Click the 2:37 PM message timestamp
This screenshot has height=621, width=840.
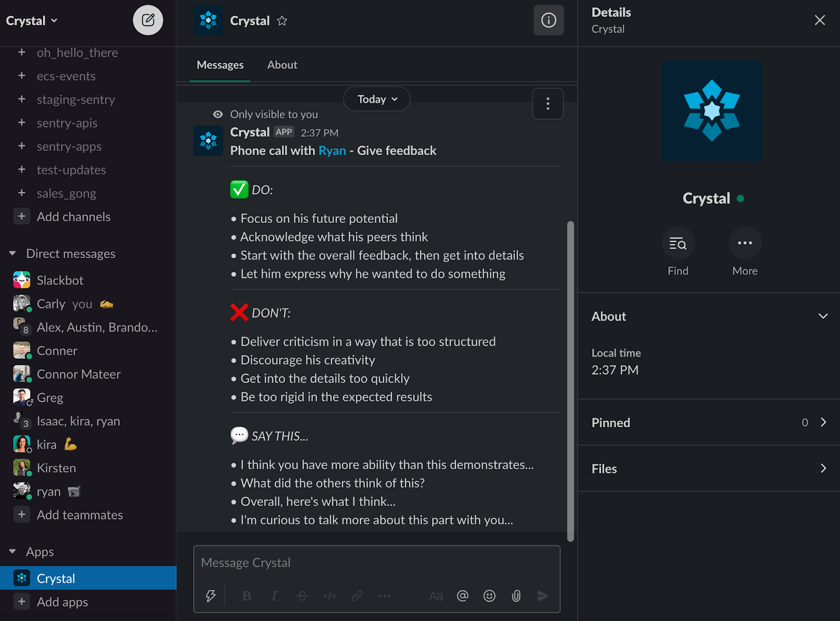[320, 133]
